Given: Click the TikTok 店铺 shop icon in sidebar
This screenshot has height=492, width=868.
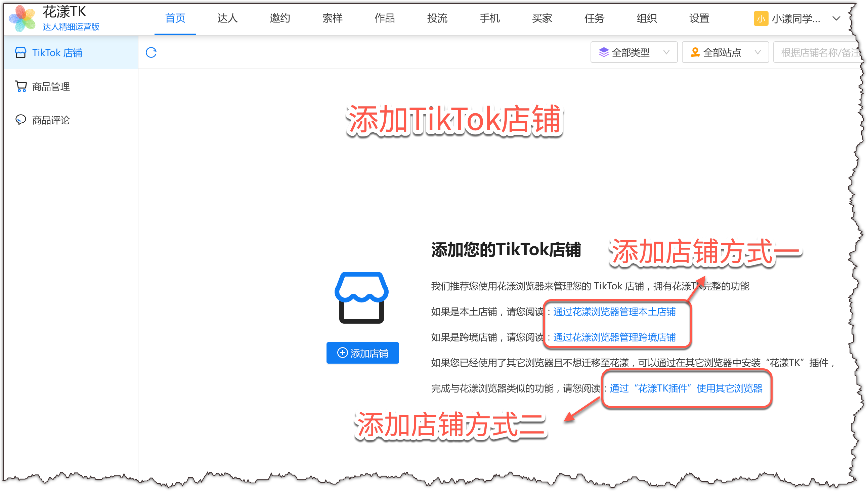Looking at the screenshot, I should pyautogui.click(x=20, y=53).
